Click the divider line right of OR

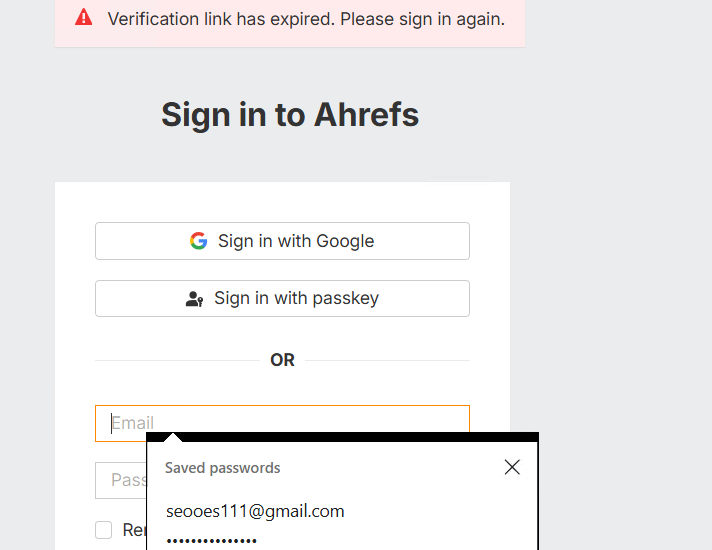[388, 360]
